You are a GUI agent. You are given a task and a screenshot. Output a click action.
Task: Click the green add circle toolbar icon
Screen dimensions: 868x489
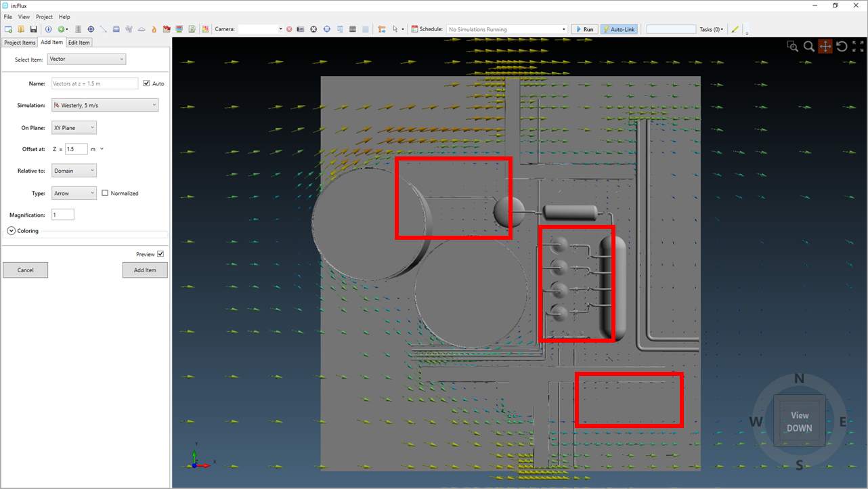point(61,29)
